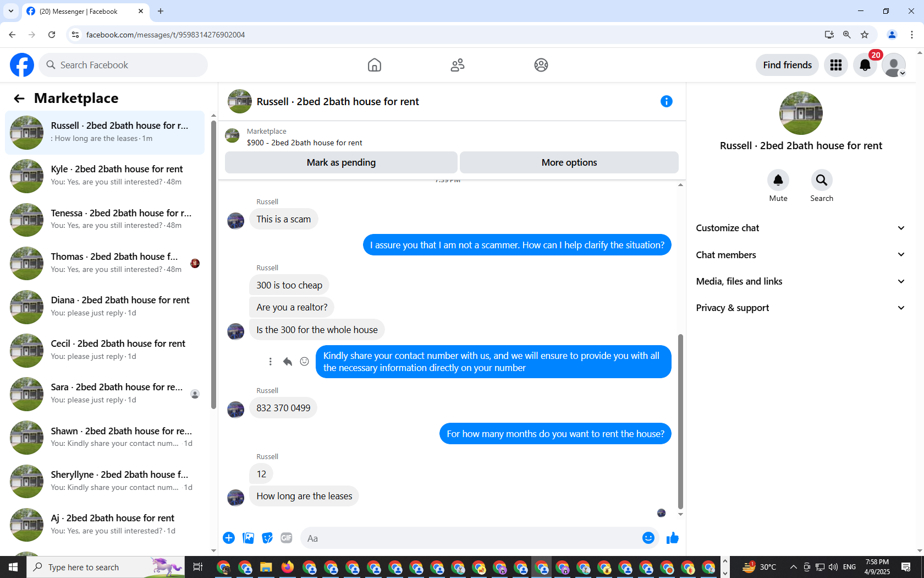Click the listing thumbnail in chat header
This screenshot has height=578, width=924.
240,101
